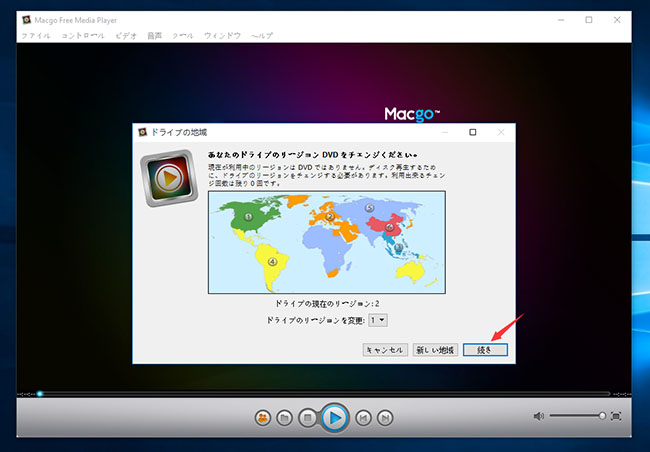Open the 音声 menu

point(155,35)
